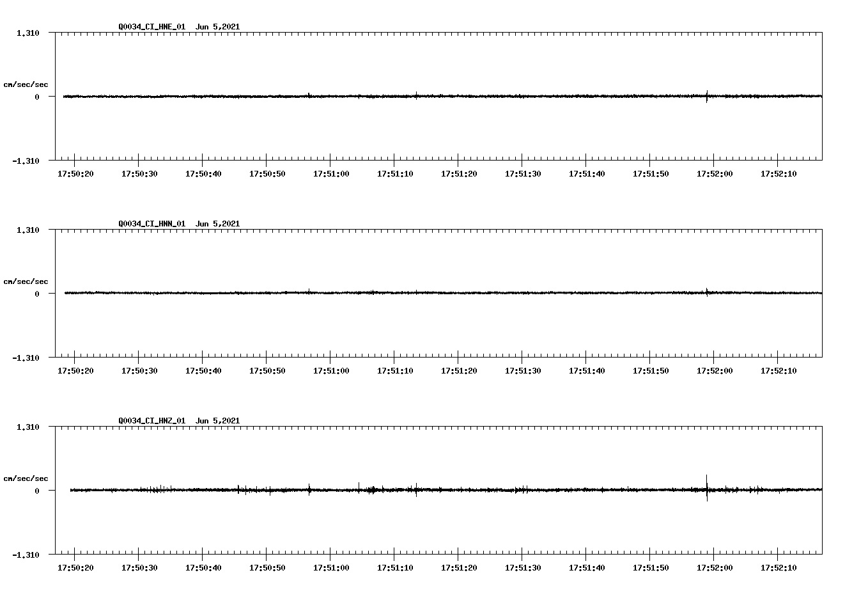
Task: Click the cm/sec/sec unit label on HNE plot
Action: tap(26, 84)
